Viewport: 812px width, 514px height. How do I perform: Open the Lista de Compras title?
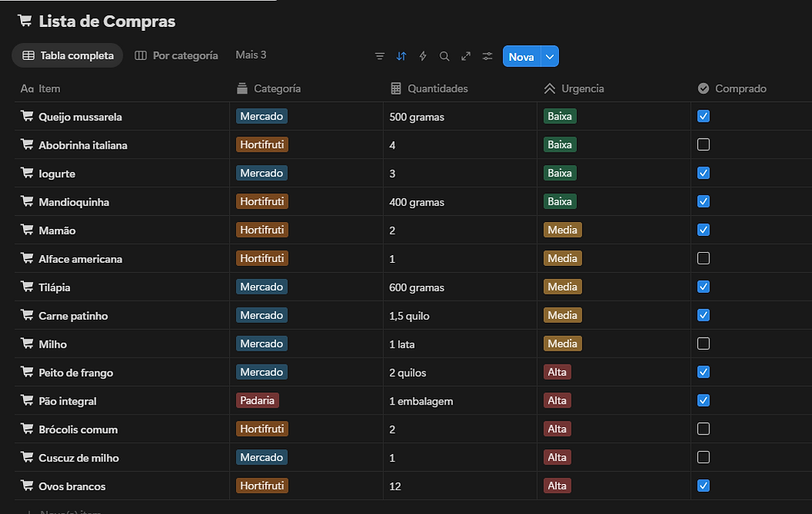pyautogui.click(x=107, y=22)
